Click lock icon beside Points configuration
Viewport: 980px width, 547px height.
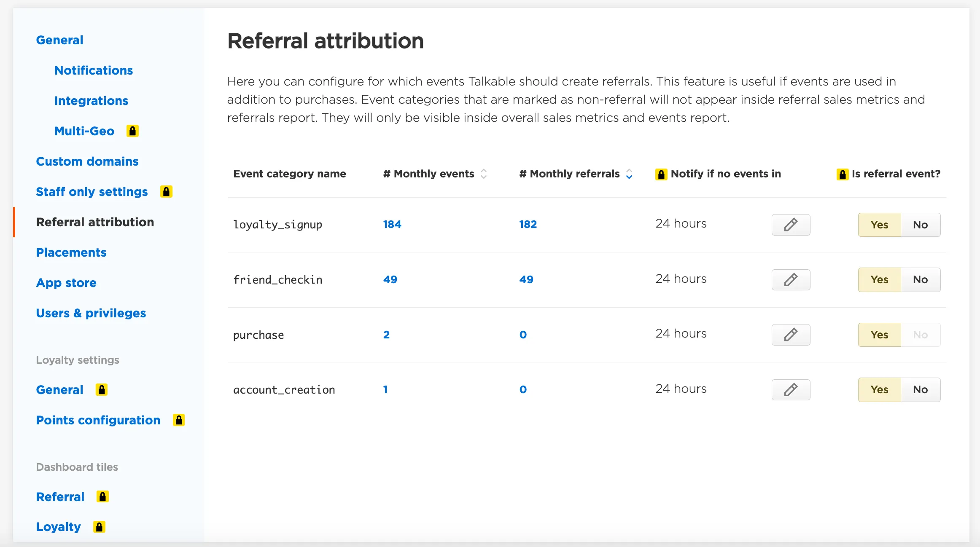tap(179, 420)
